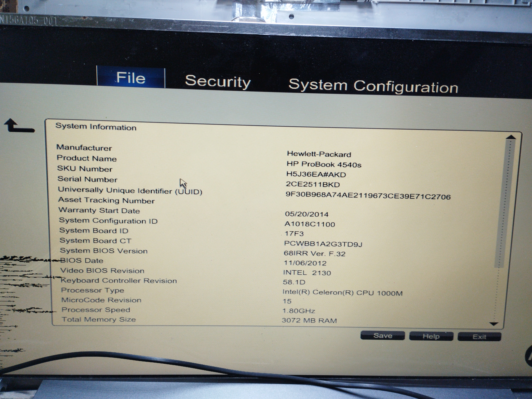Select the BIOS date 11/06/2012
This screenshot has height=399, width=532.
click(305, 263)
